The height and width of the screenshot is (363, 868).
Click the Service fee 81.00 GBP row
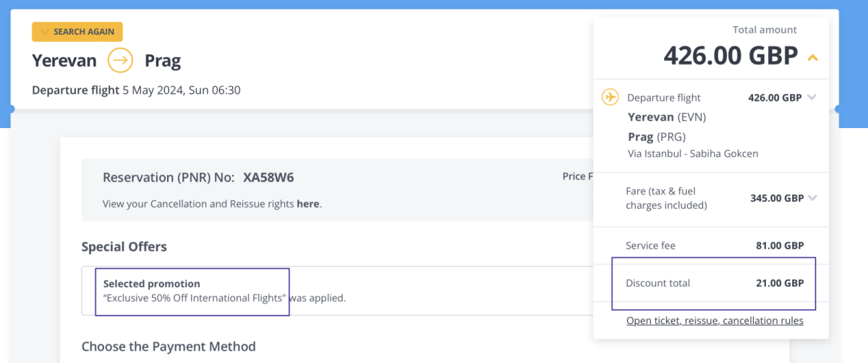(713, 246)
